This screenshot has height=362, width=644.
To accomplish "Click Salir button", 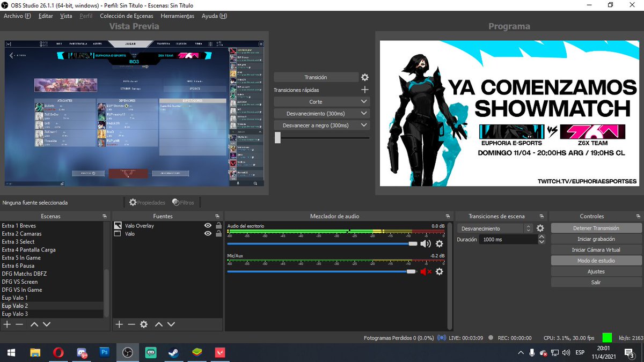I will pyautogui.click(x=596, y=282).
